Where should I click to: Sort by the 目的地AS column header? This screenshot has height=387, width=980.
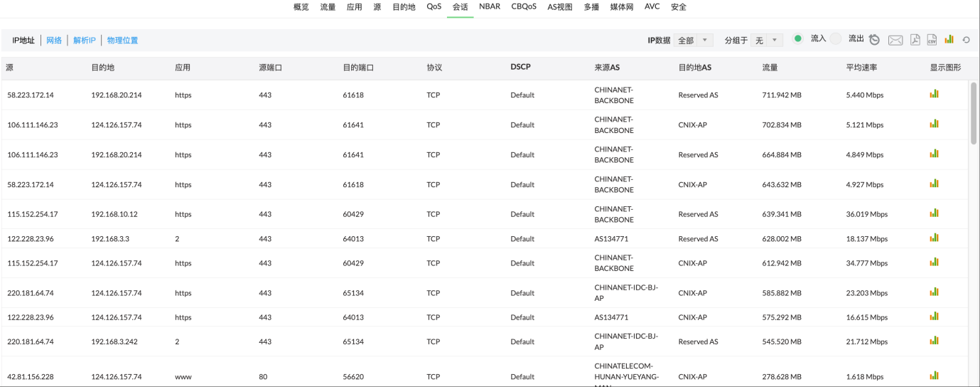click(x=695, y=68)
